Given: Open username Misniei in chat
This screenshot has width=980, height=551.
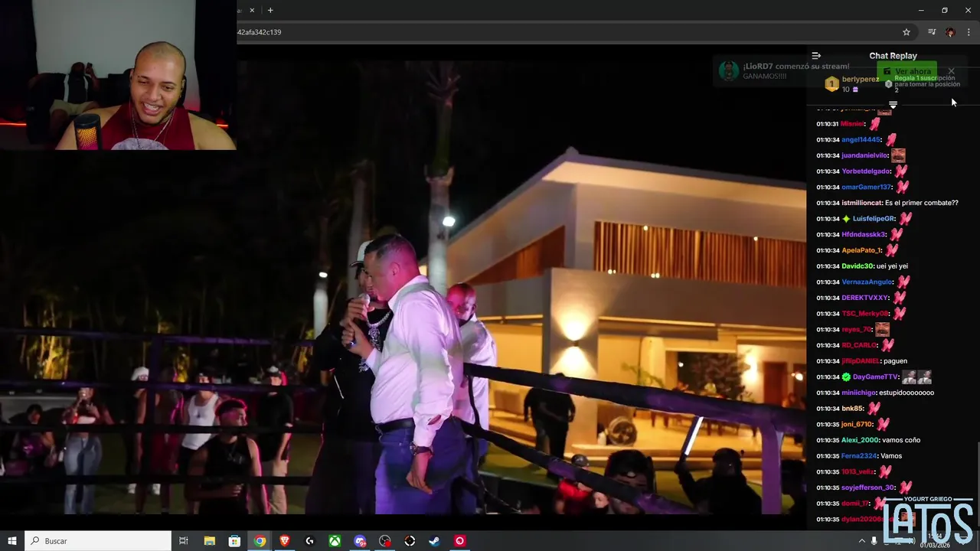Looking at the screenshot, I should point(852,124).
